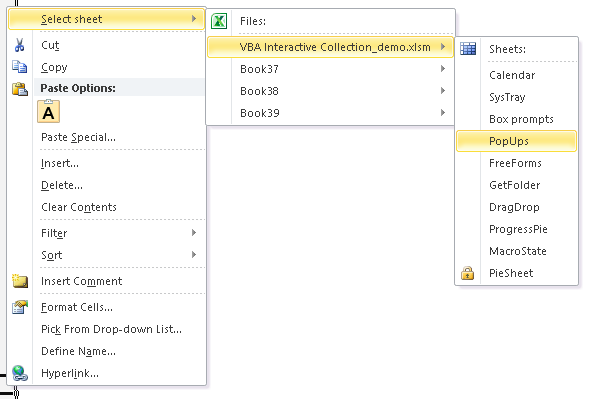The width and height of the screenshot is (597, 399).
Task: Expand the Book37 submenu arrow
Action: click(x=443, y=69)
